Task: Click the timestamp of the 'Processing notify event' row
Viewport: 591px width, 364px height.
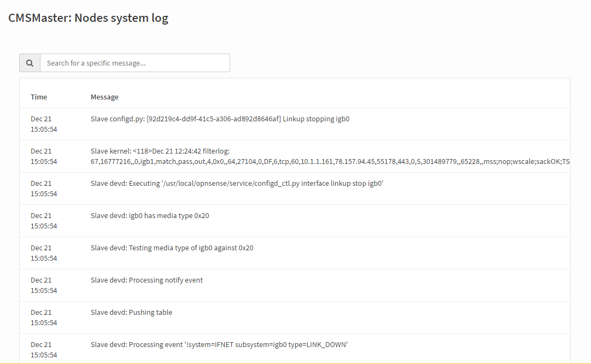Action: pos(44,285)
